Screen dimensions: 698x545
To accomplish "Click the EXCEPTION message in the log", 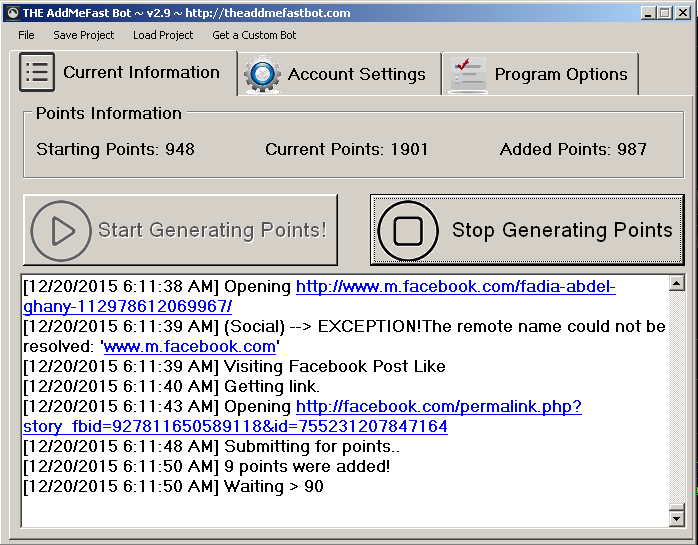I will (x=344, y=336).
